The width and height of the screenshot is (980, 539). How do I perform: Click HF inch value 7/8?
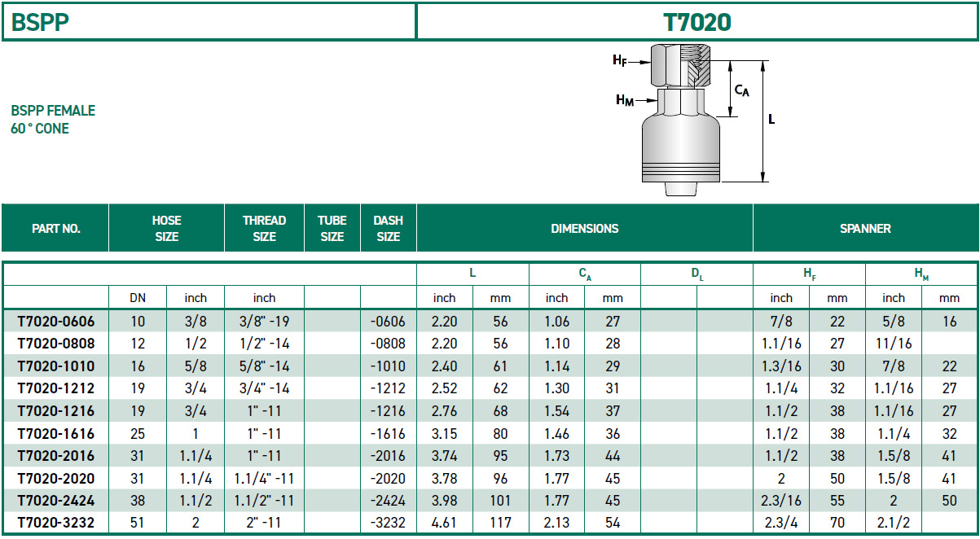pyautogui.click(x=781, y=322)
